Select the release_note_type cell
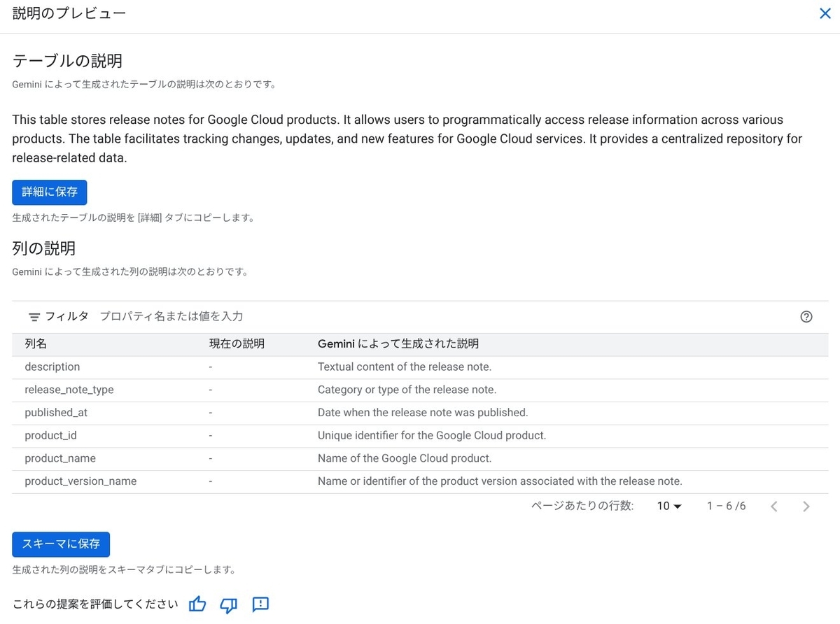This screenshot has height=624, width=840. (x=69, y=390)
